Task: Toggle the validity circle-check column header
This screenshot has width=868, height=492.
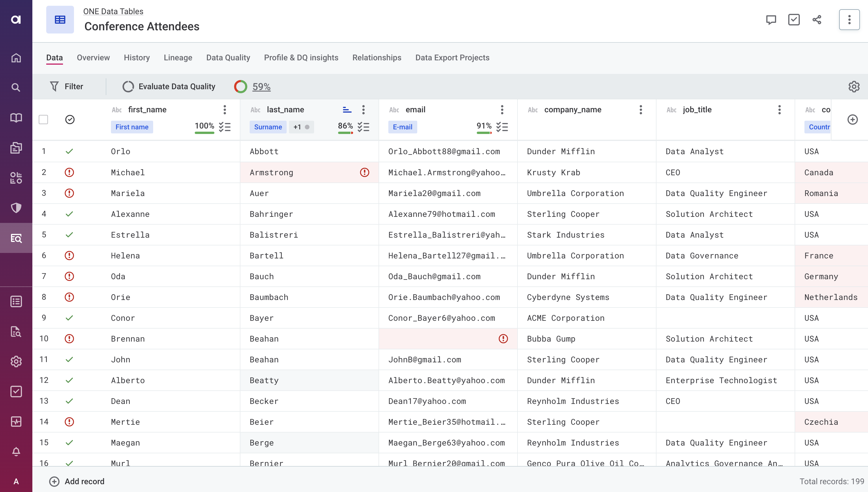Action: point(70,120)
